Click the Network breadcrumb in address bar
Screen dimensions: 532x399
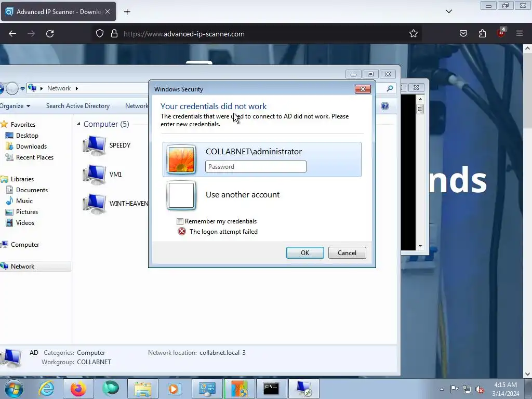[x=59, y=88]
